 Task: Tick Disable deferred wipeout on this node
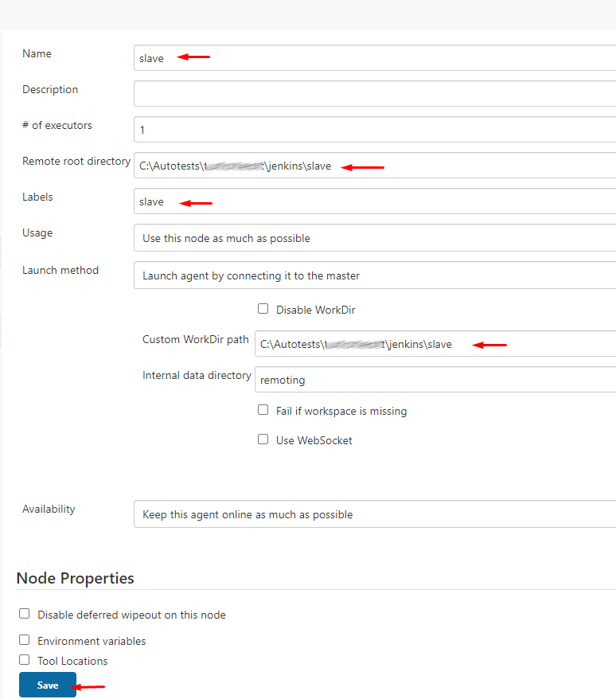[x=25, y=614]
